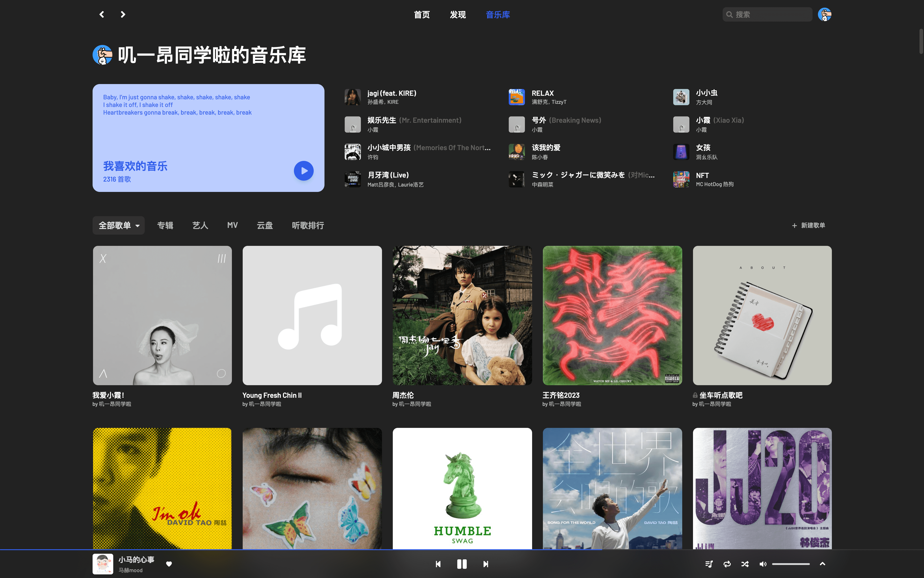Mute the volume speaker icon

(763, 564)
